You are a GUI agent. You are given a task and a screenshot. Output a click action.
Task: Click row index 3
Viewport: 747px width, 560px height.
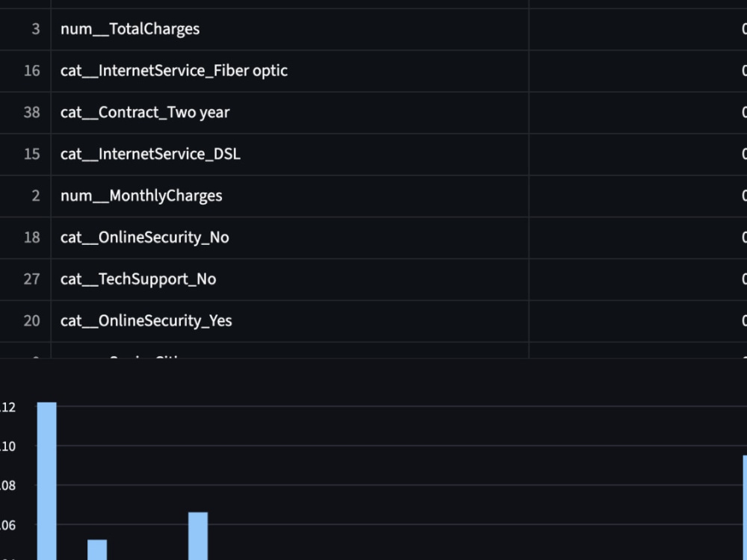click(25, 29)
